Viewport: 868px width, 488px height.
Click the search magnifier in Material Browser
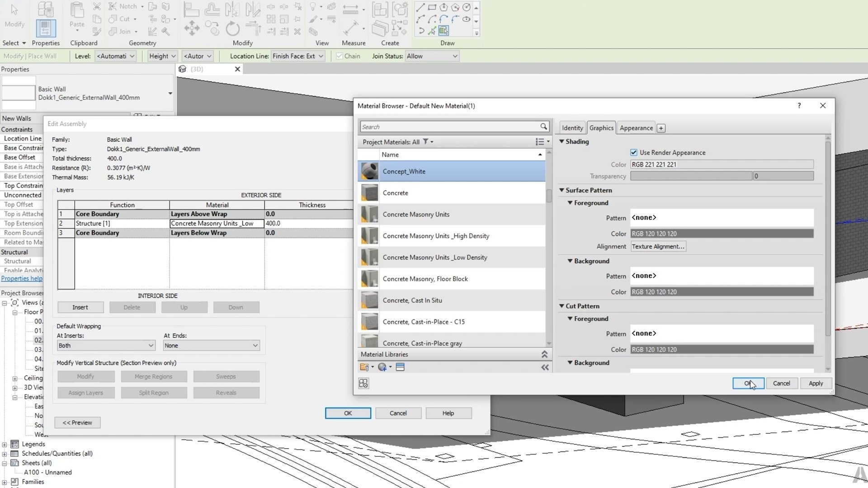(543, 127)
